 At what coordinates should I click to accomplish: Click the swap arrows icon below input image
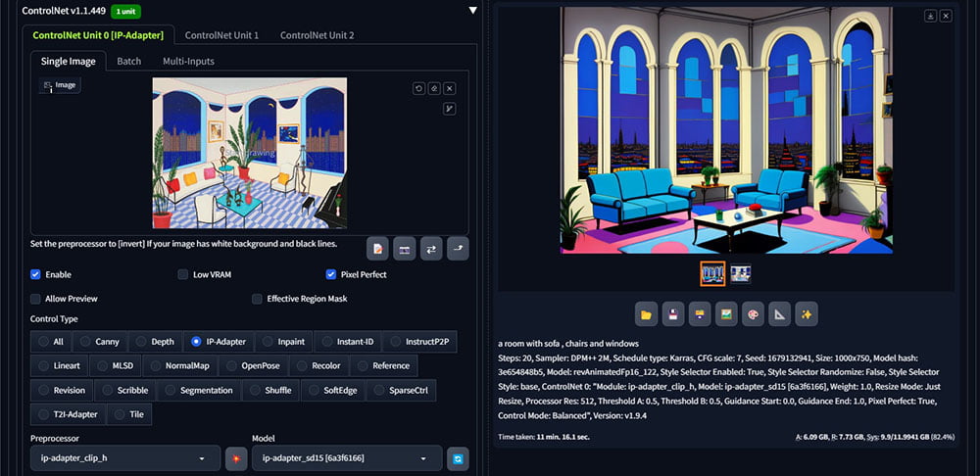pos(431,249)
